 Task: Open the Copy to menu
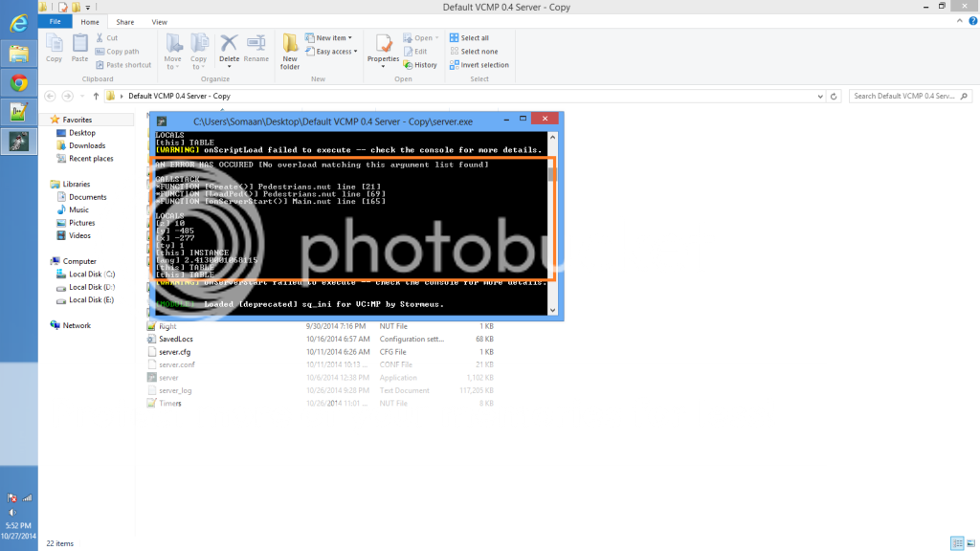pos(199,52)
